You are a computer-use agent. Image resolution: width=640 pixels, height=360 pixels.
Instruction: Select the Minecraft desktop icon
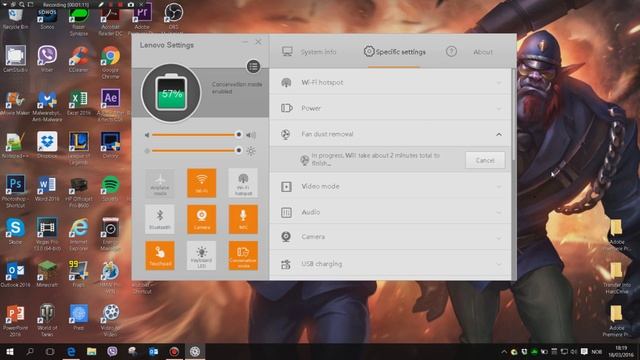coord(47,274)
